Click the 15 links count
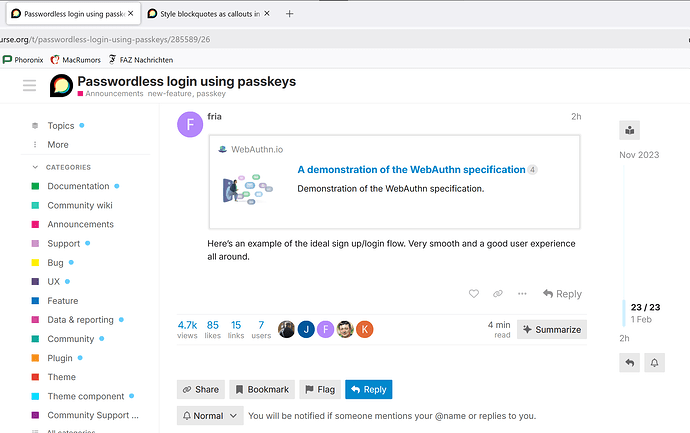 point(236,329)
